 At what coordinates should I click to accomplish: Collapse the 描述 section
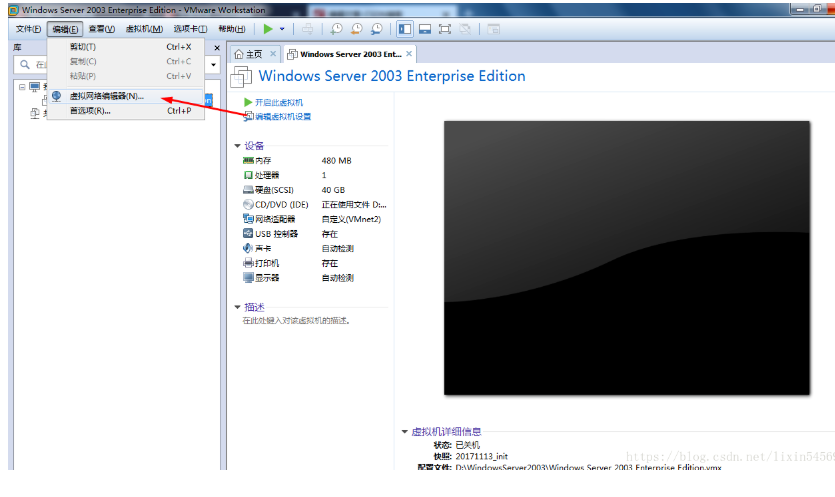click(238, 307)
